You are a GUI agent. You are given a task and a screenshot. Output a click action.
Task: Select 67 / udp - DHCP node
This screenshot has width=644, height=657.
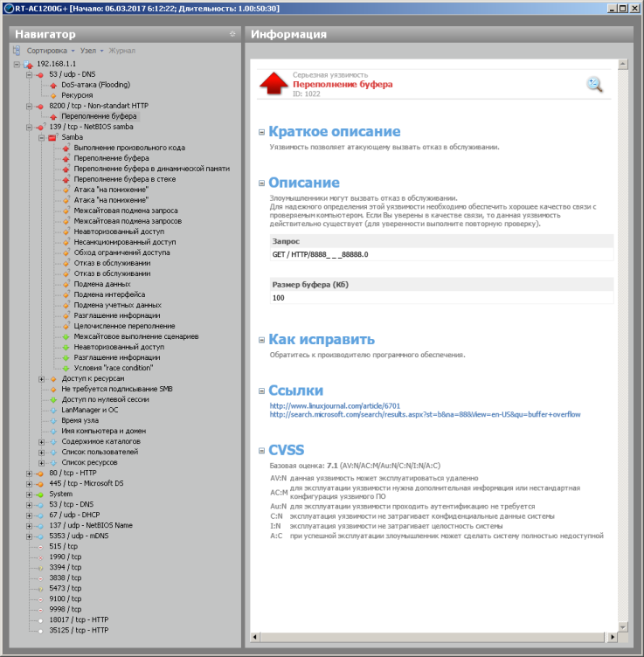[x=74, y=515]
